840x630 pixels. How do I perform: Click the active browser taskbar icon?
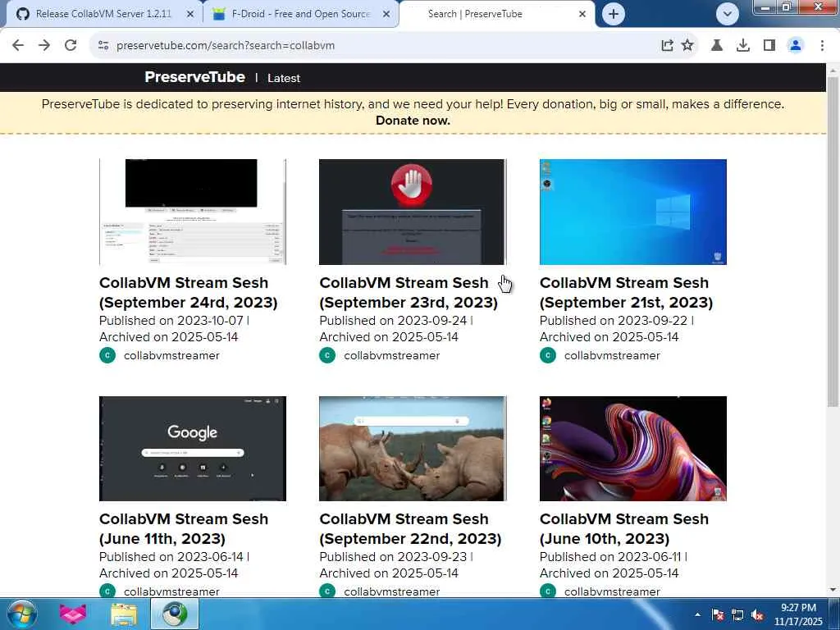pos(175,614)
